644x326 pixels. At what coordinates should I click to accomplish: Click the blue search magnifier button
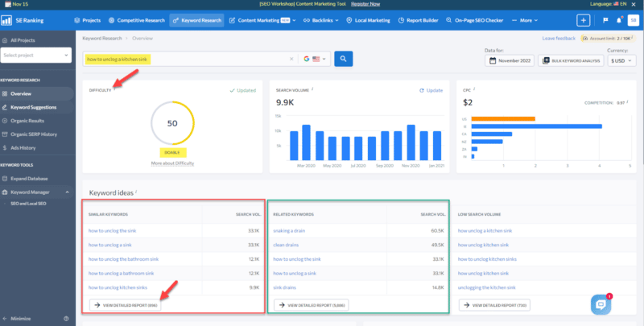click(x=344, y=59)
